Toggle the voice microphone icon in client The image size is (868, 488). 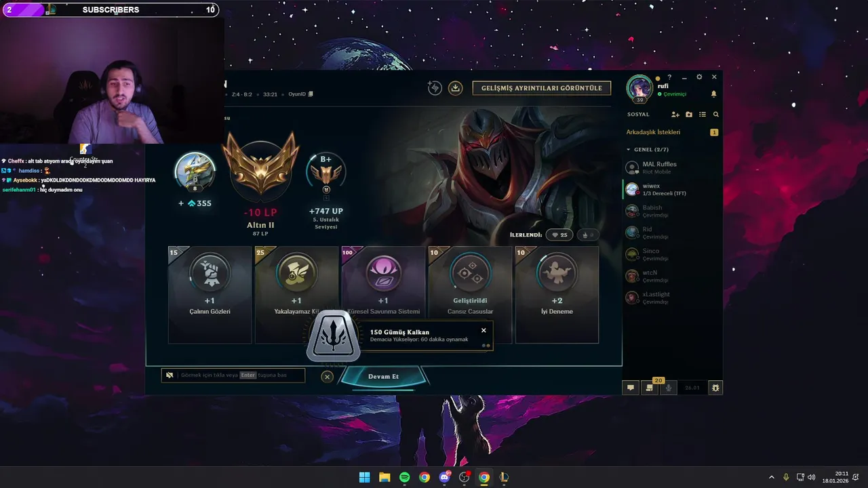coord(669,388)
